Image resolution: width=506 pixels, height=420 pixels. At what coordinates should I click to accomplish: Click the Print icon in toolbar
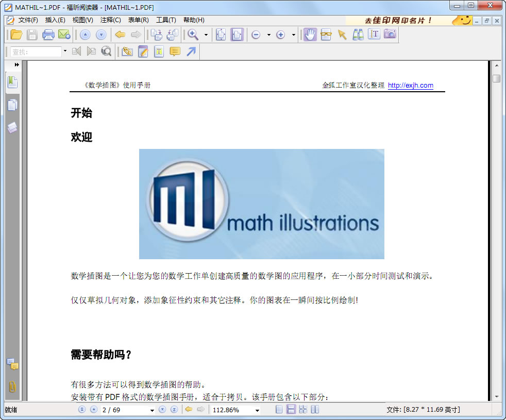[48, 35]
